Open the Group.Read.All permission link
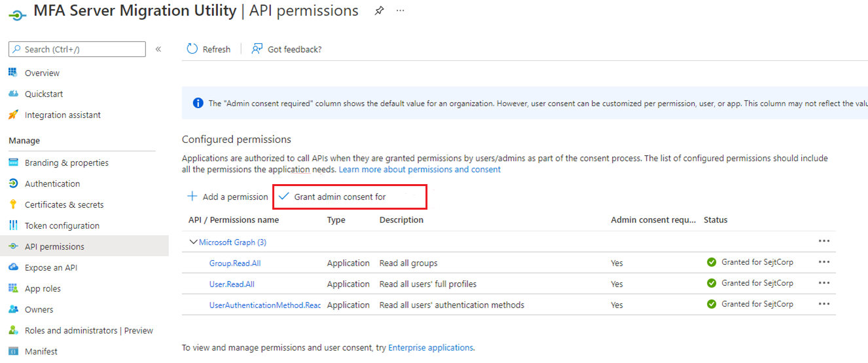This screenshot has height=363, width=868. [235, 263]
